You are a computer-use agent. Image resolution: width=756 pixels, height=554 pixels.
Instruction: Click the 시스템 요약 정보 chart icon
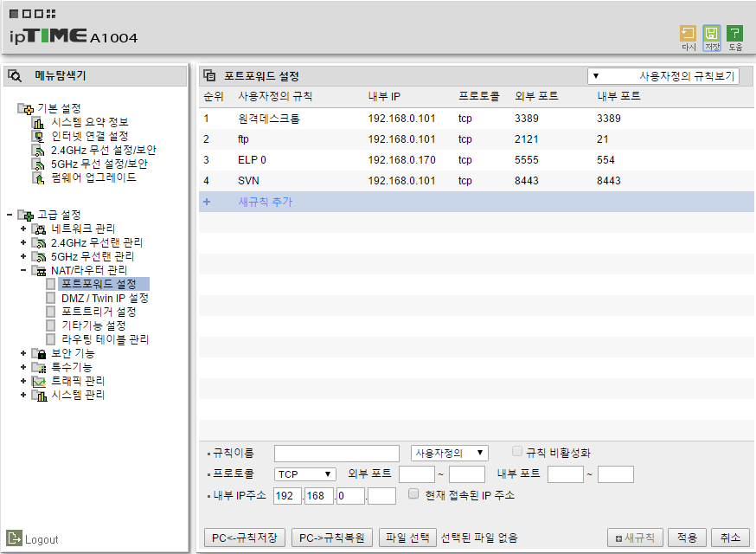click(38, 123)
